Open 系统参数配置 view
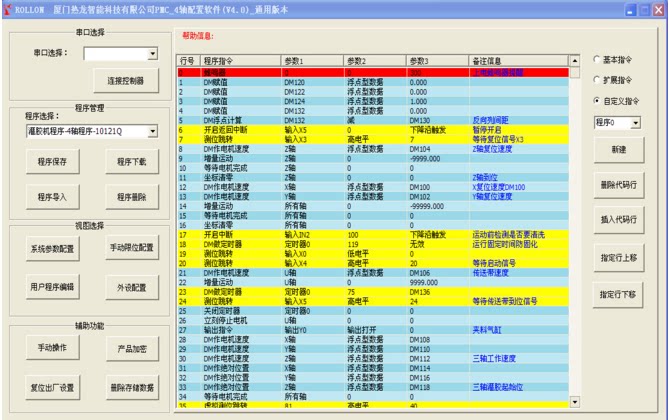 [x=52, y=248]
